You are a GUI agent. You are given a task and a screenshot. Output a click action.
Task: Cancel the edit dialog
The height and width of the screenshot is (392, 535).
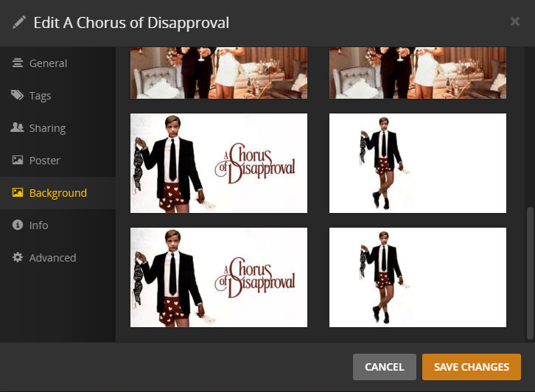[x=385, y=367]
